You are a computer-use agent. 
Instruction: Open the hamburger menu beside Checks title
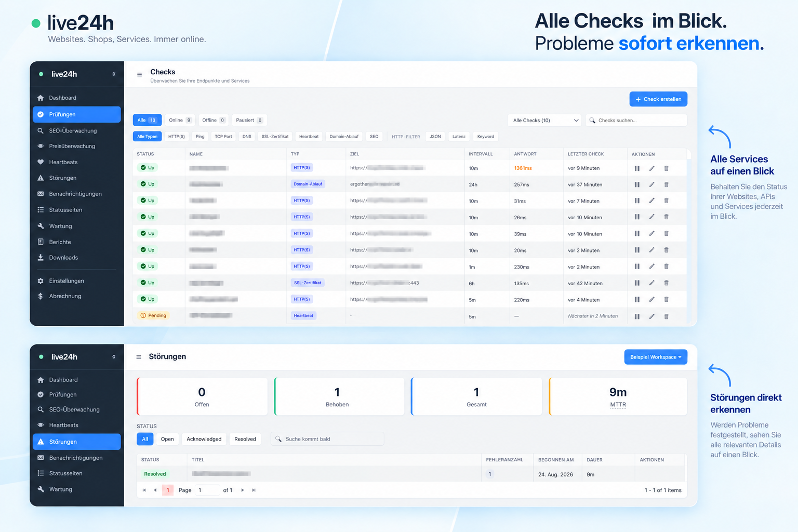139,75
